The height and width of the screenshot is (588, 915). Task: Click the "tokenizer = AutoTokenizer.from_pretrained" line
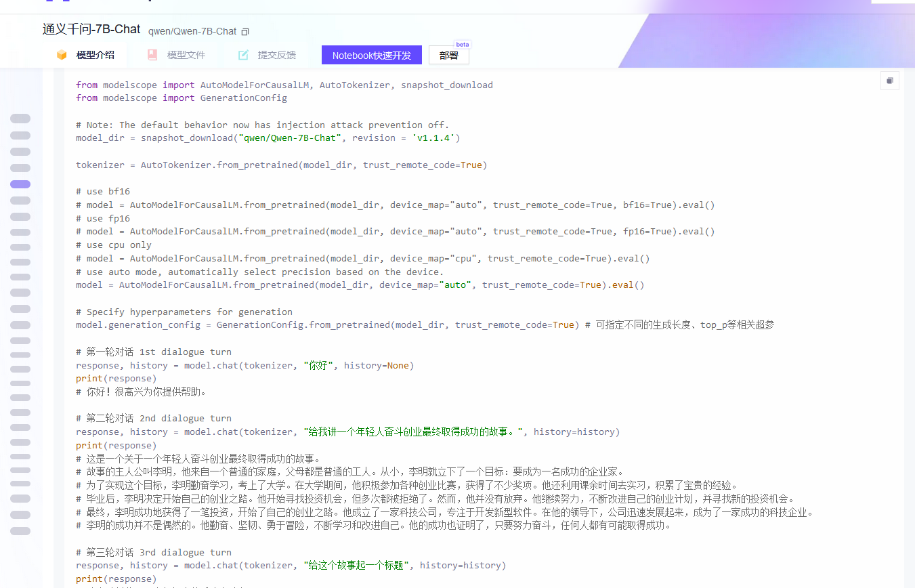282,165
